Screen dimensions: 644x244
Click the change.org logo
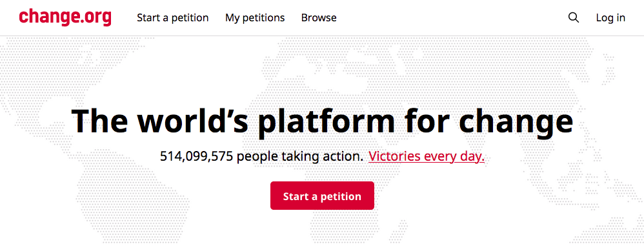65,17
